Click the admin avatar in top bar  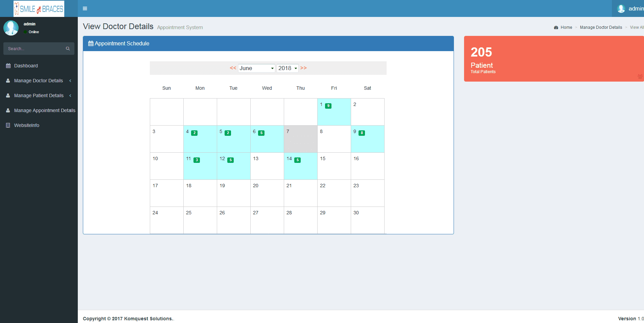click(621, 9)
